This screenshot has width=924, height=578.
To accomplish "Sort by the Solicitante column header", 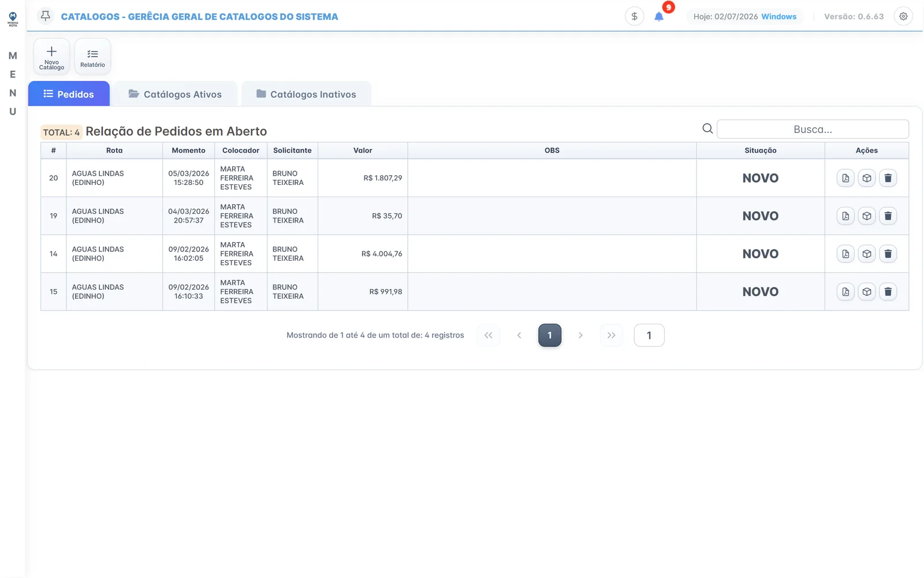I will coord(292,150).
